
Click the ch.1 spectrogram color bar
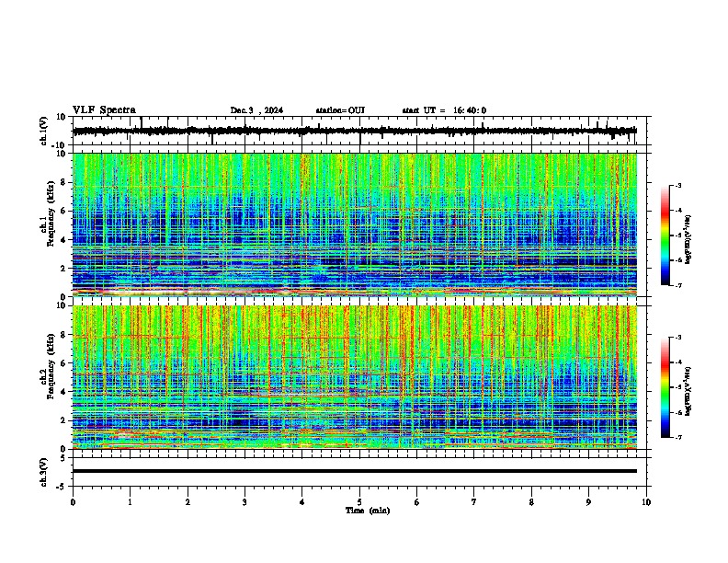click(x=665, y=236)
